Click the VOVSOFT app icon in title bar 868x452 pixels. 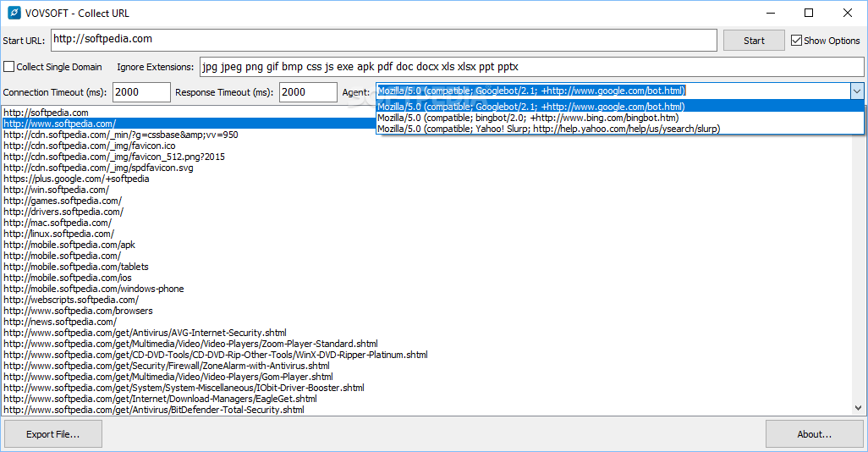[x=14, y=13]
